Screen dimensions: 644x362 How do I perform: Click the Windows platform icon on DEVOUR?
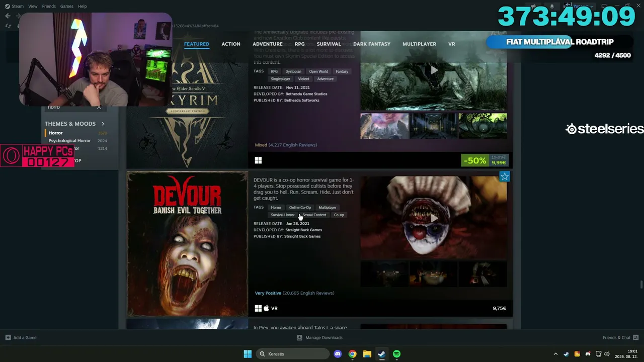tap(258, 308)
